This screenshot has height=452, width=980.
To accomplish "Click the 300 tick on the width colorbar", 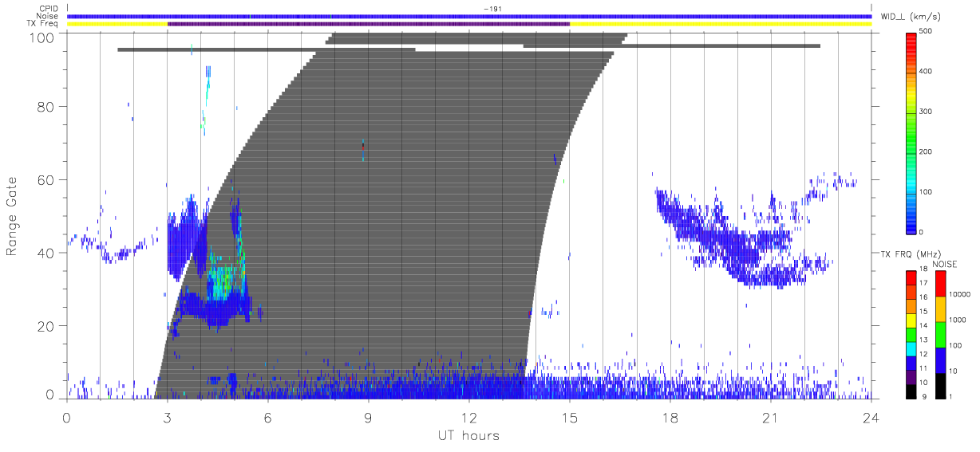I will pyautogui.click(x=927, y=112).
